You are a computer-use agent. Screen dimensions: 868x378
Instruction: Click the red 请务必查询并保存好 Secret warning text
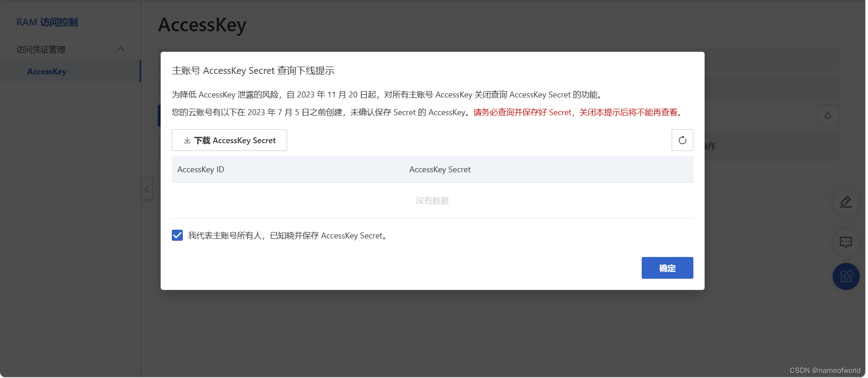coord(579,112)
